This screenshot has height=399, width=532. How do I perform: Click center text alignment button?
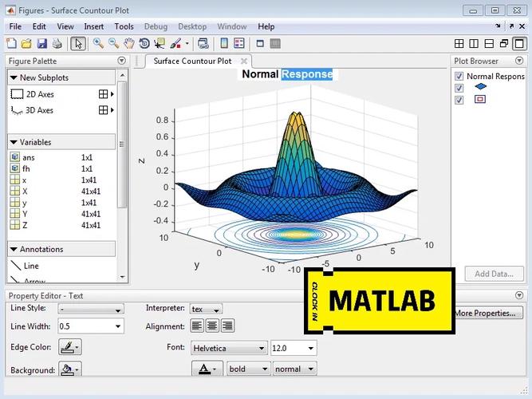coord(212,326)
